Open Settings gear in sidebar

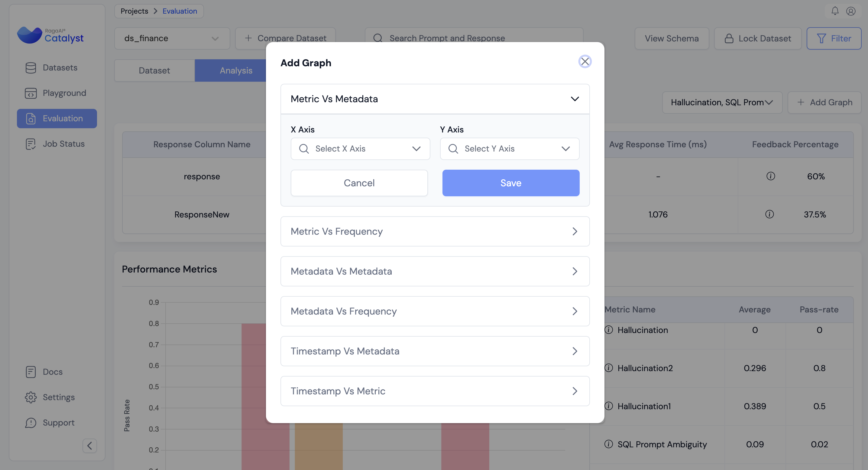click(x=31, y=397)
